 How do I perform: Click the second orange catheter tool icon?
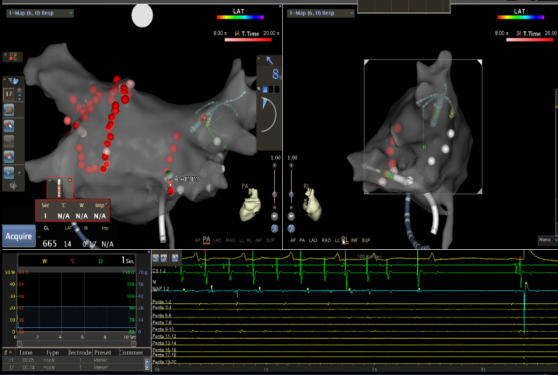click(9, 125)
